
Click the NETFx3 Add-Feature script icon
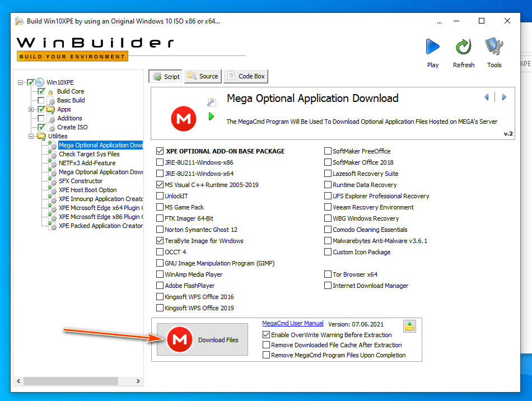point(52,163)
